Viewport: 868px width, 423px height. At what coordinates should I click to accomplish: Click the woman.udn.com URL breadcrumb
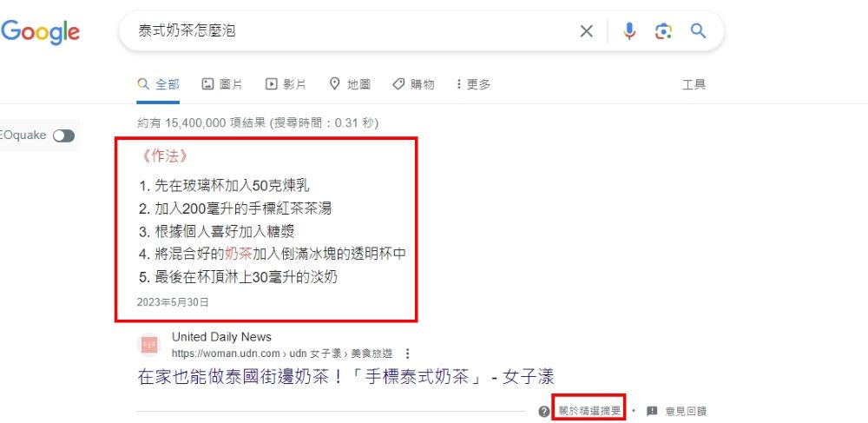[282, 354]
